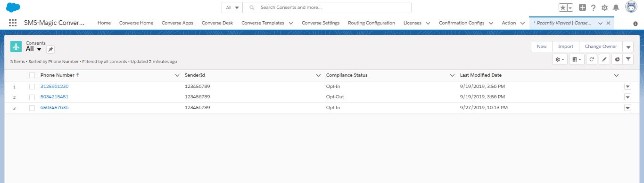The width and height of the screenshot is (644, 183).
Task: Open the Converse Home tab
Action: coord(136,23)
